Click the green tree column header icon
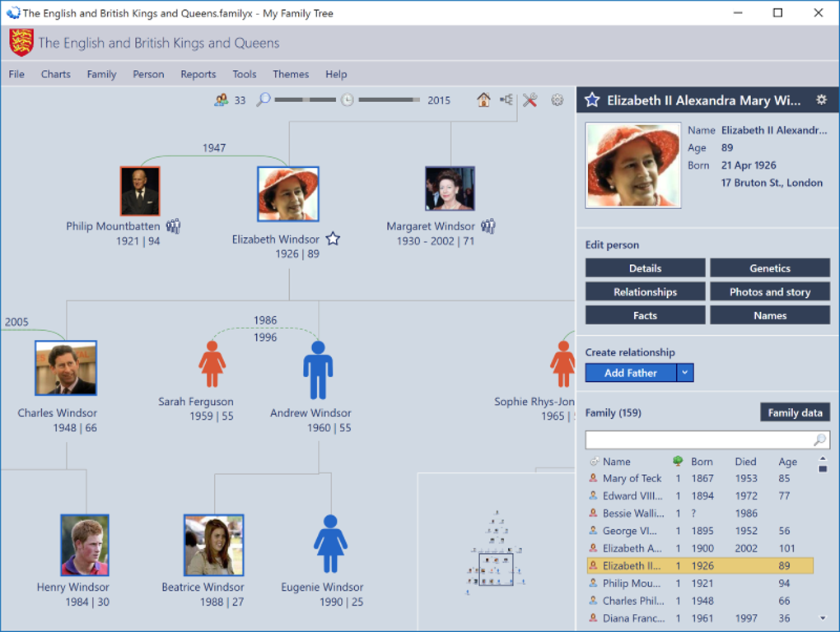 pos(678,461)
